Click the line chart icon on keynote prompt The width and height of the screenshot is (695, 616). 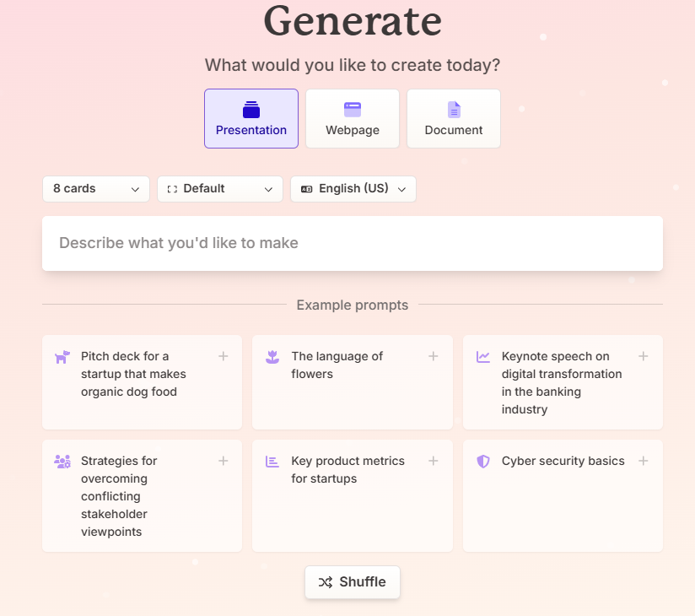pos(482,357)
